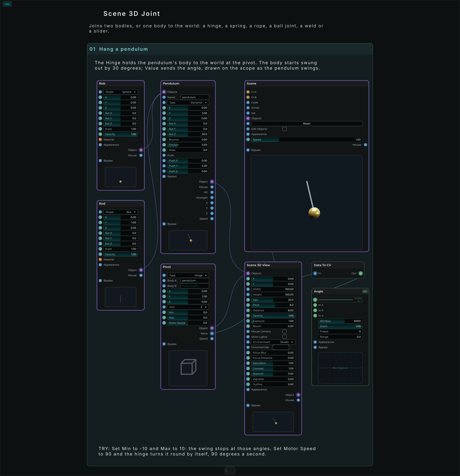The width and height of the screenshot is (460, 476).
Task: Adjust the Scene Speed slider
Action: 307,140
